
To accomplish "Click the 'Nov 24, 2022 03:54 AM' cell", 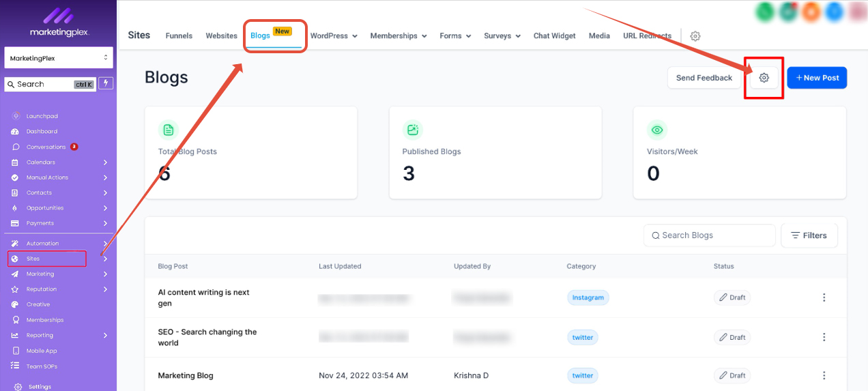I will 364,375.
